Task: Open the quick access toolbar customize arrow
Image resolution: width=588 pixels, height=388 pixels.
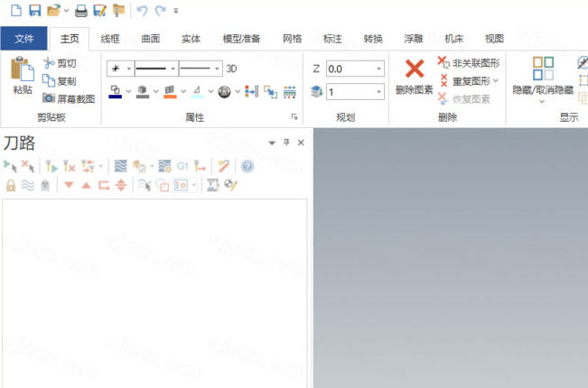Action: (175, 11)
